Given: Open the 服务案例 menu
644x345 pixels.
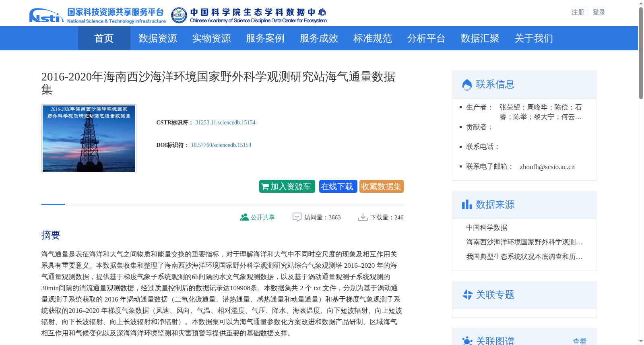Looking at the screenshot, I should [x=265, y=38].
